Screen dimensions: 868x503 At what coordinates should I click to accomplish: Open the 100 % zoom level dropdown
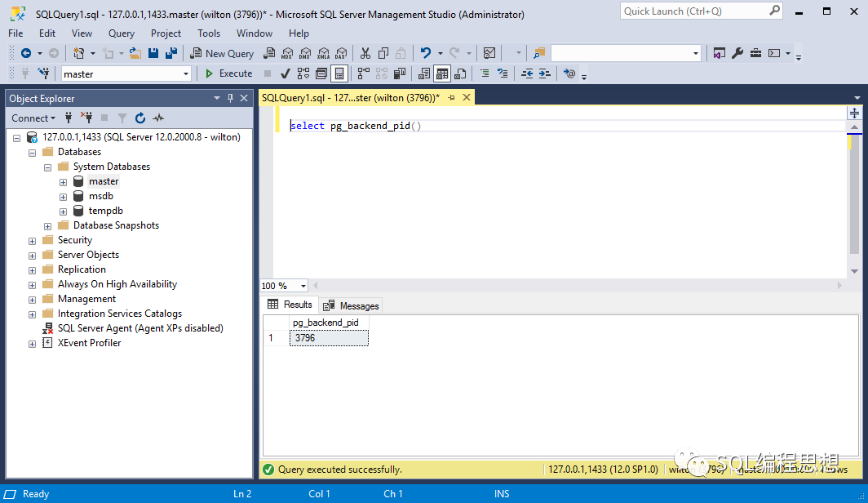(303, 286)
